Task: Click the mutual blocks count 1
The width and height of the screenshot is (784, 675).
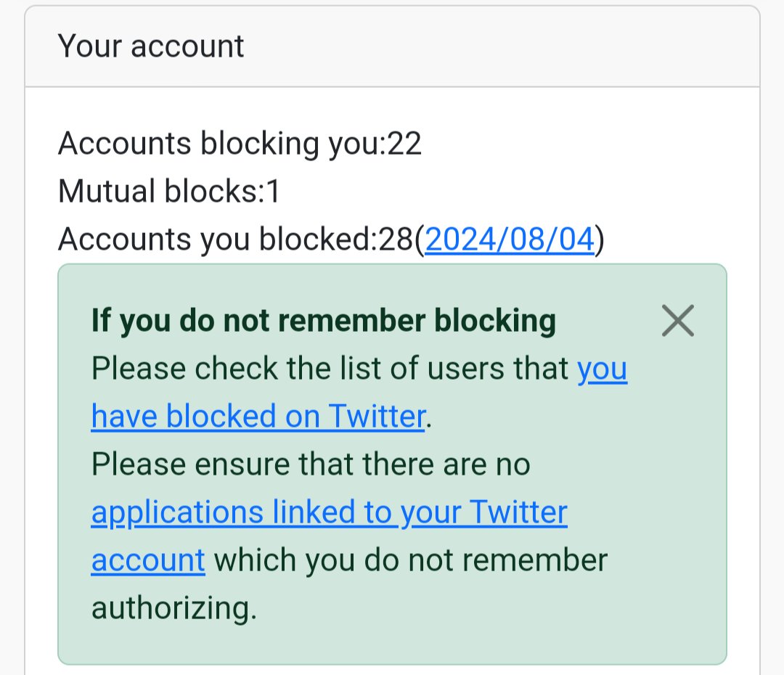Action: [272, 191]
